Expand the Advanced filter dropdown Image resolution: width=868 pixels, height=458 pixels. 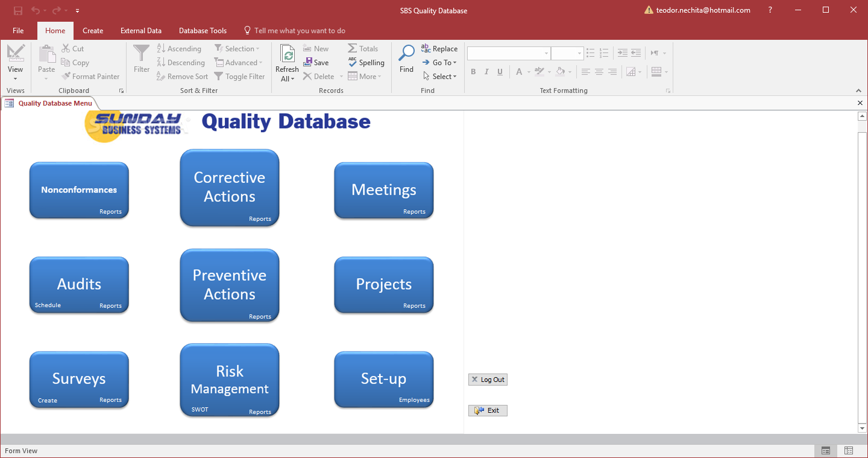click(239, 63)
